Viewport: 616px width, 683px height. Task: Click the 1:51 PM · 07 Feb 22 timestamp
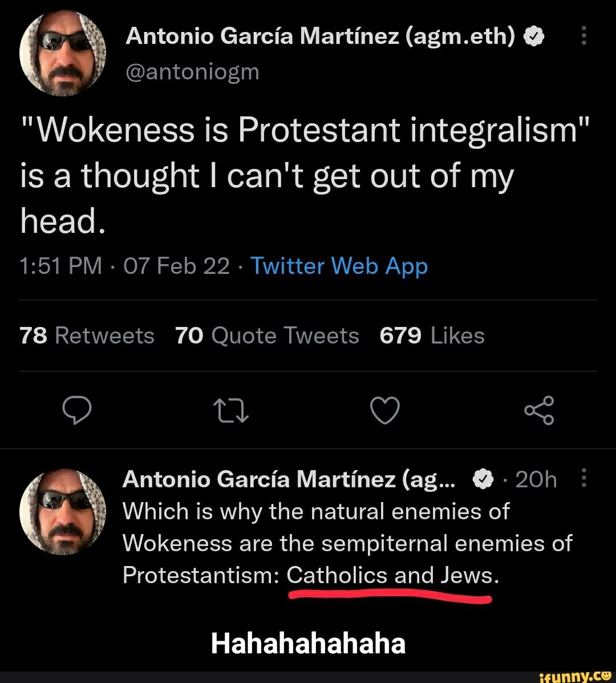tap(124, 266)
